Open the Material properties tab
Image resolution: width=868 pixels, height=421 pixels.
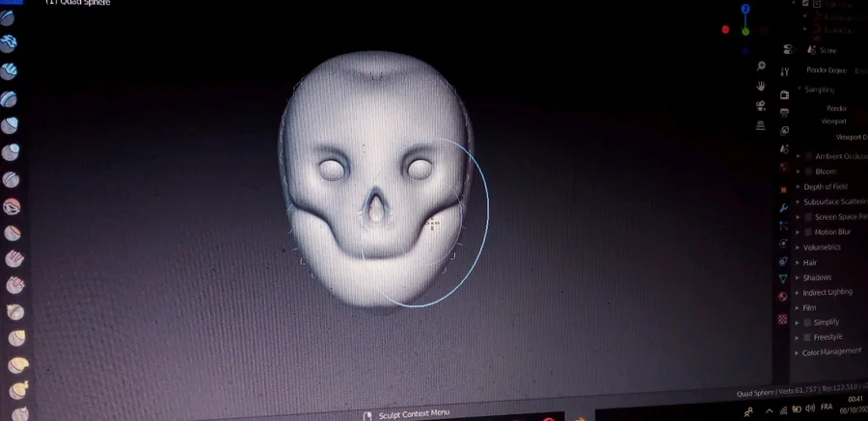point(783,297)
